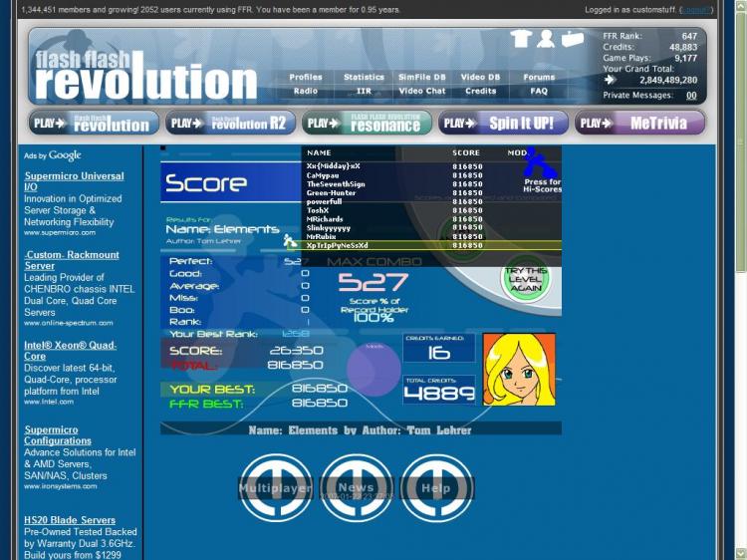Open the News circle button

pyautogui.click(x=356, y=488)
